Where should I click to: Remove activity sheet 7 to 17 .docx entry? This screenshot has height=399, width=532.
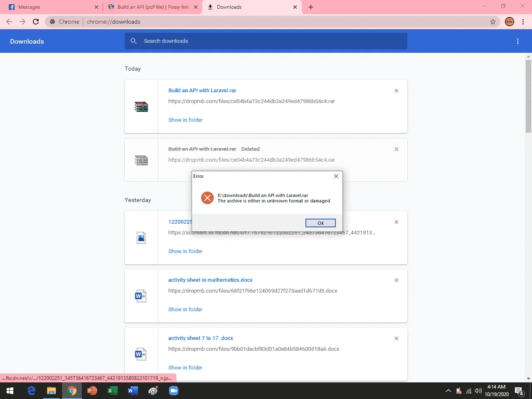397,338
